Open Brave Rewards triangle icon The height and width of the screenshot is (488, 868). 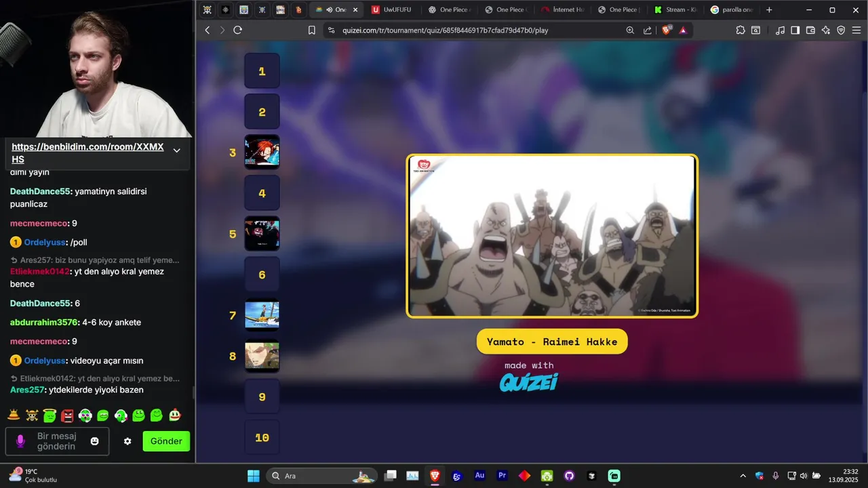(683, 30)
